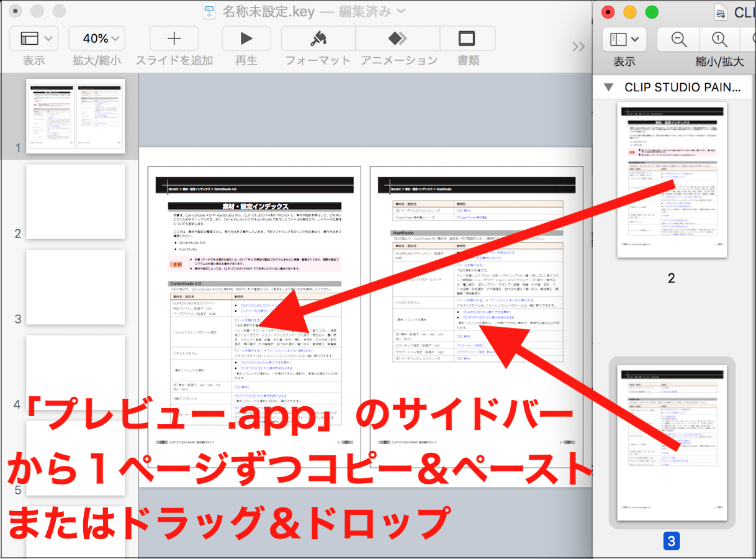Collapse the CLIP STUDIO PAIN... disclosure triangle

coord(609,88)
